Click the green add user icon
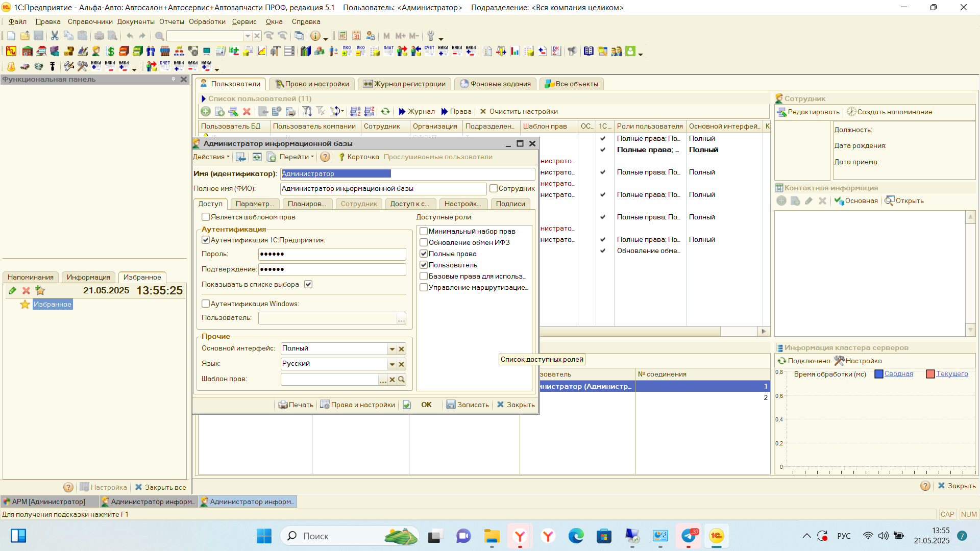This screenshot has width=980, height=551. 206,111
